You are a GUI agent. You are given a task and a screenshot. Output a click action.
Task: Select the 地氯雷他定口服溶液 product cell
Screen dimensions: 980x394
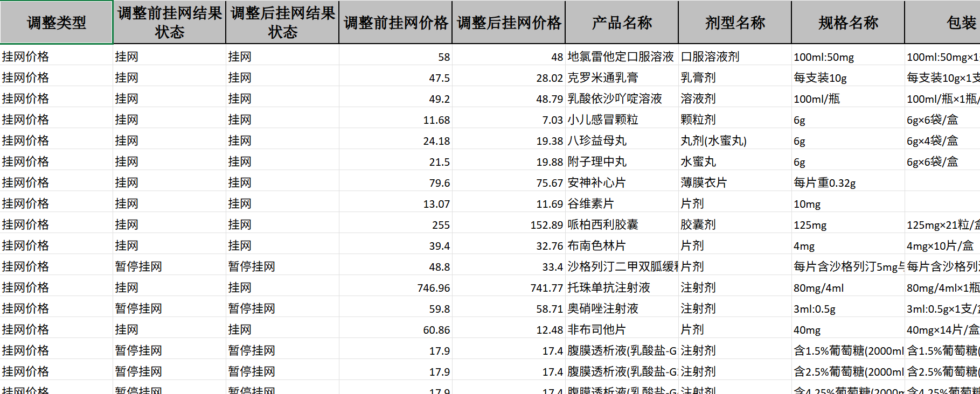coord(621,57)
